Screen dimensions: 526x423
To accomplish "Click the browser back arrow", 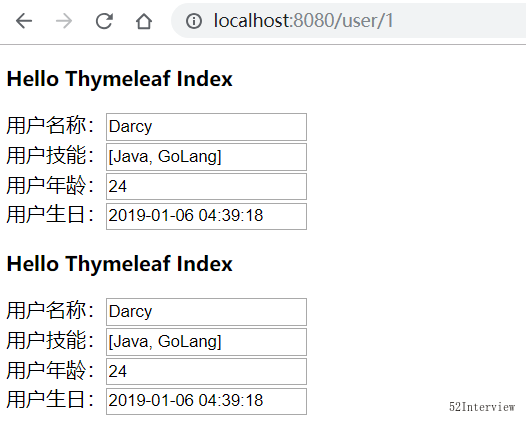I will tap(24, 21).
